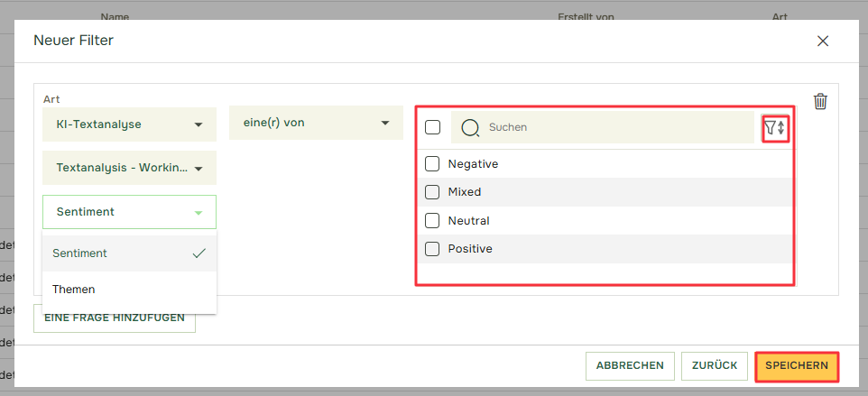Click the checkmark next to Sentiment option
This screenshot has height=396, width=868.
[199, 253]
